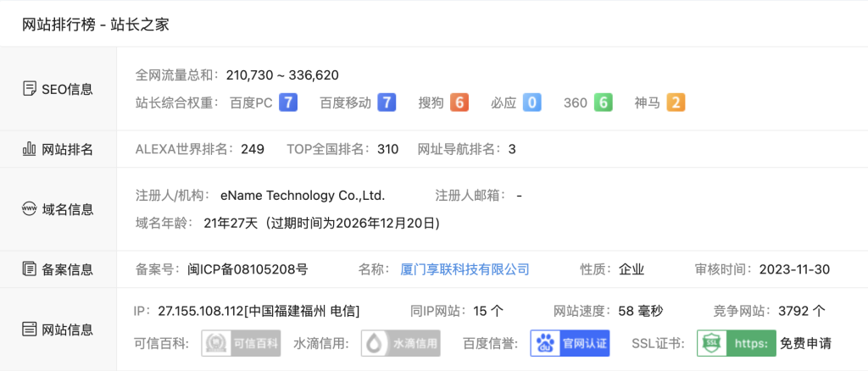This screenshot has width=868, height=371.
Task: Click the 域名信息 www globe icon
Action: 30,209
